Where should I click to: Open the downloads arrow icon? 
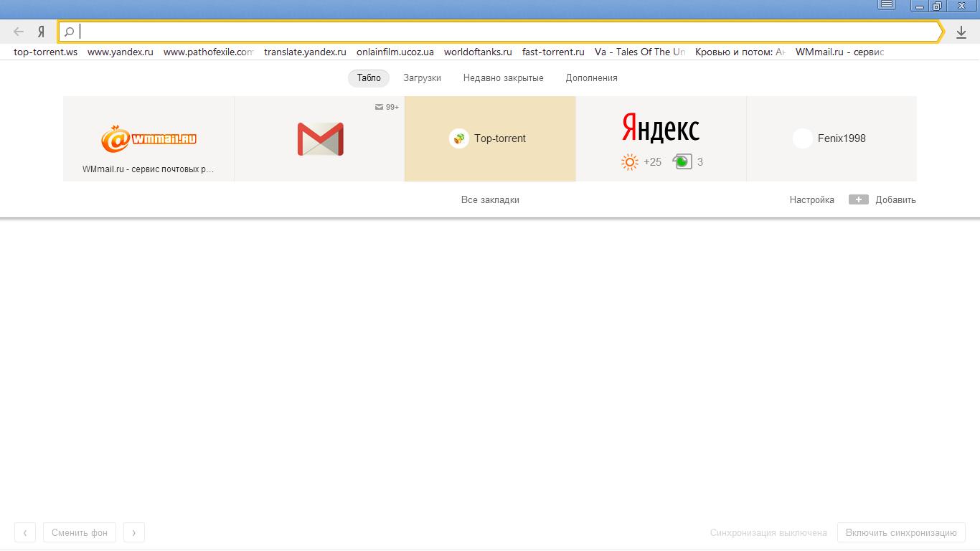[x=961, y=32]
